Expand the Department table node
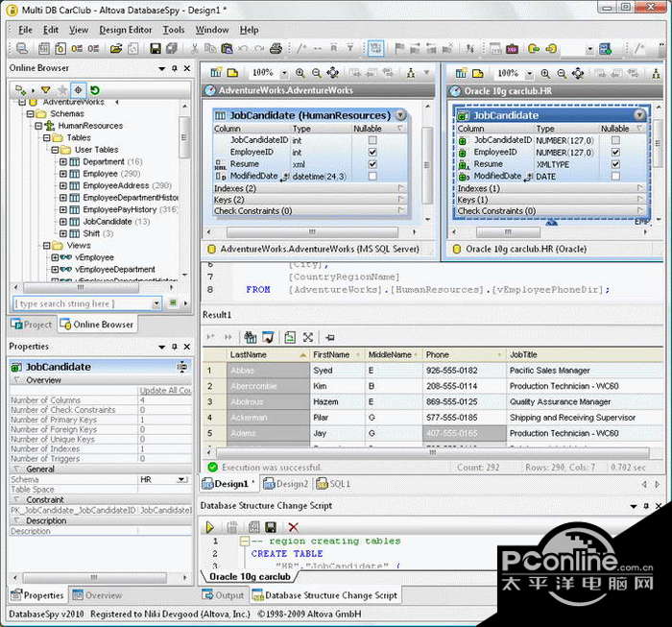Screen dimensions: 672x627 (63, 161)
